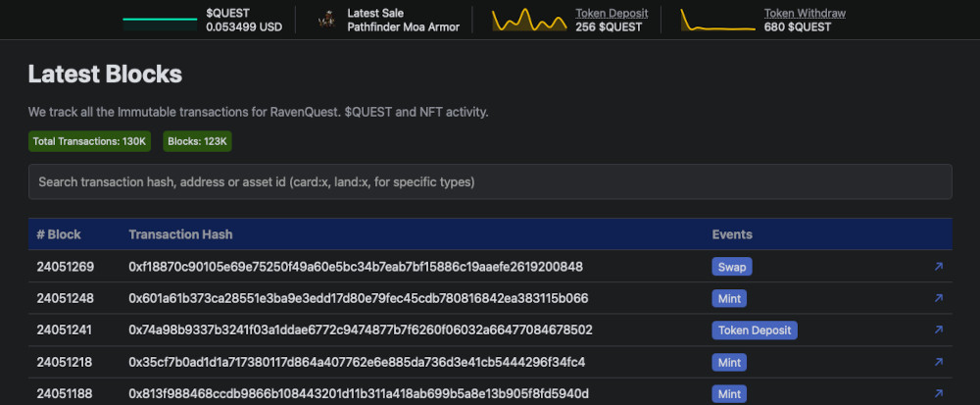The image size is (980, 405).
Task: Click the $QUEST price trend line
Action: (x=160, y=21)
